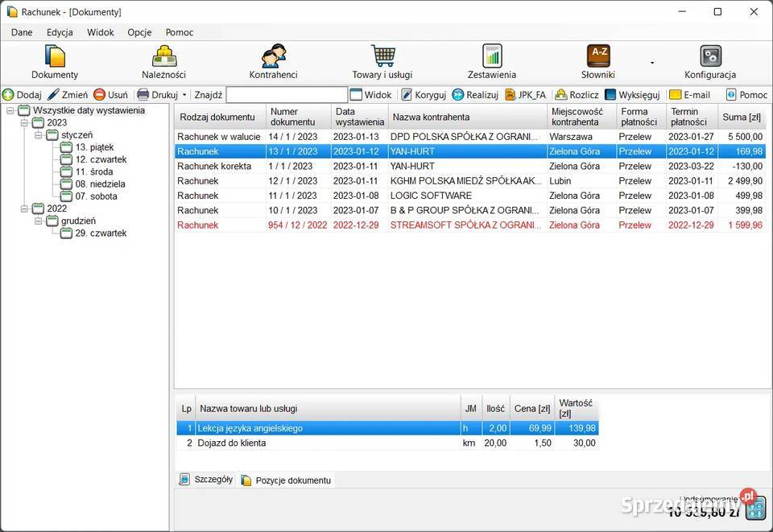Image resolution: width=773 pixels, height=532 pixels.
Task: Select 13. piątek in the date tree
Action: coord(94,147)
